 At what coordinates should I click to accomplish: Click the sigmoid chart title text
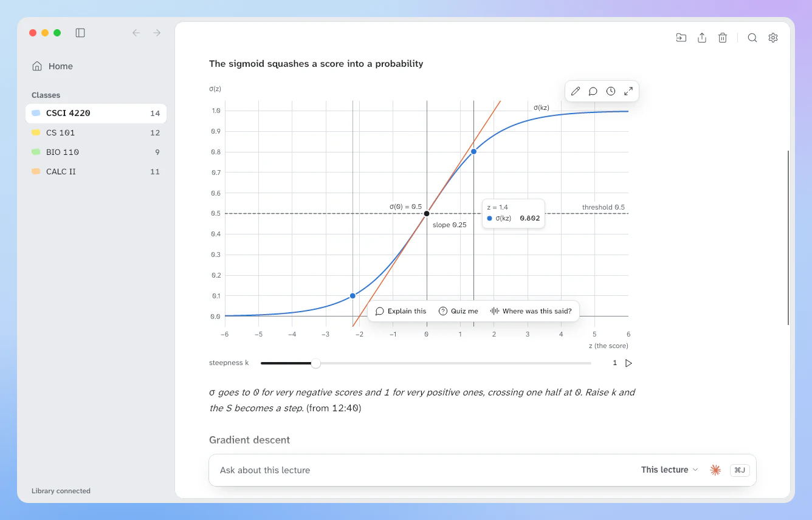click(x=316, y=64)
